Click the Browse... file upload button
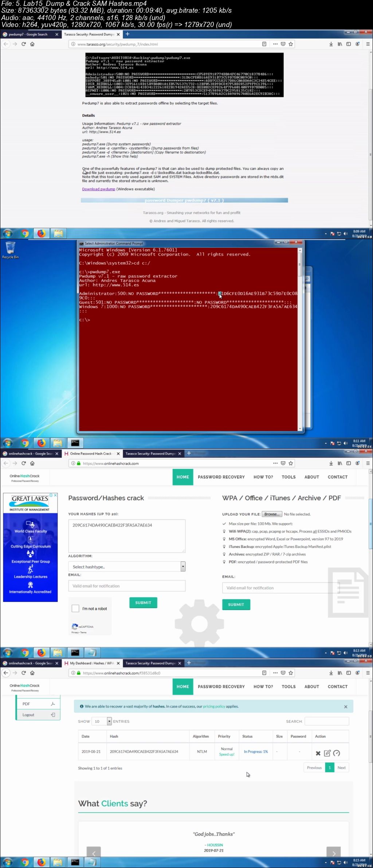The height and width of the screenshot is (868, 373). pos(272,514)
